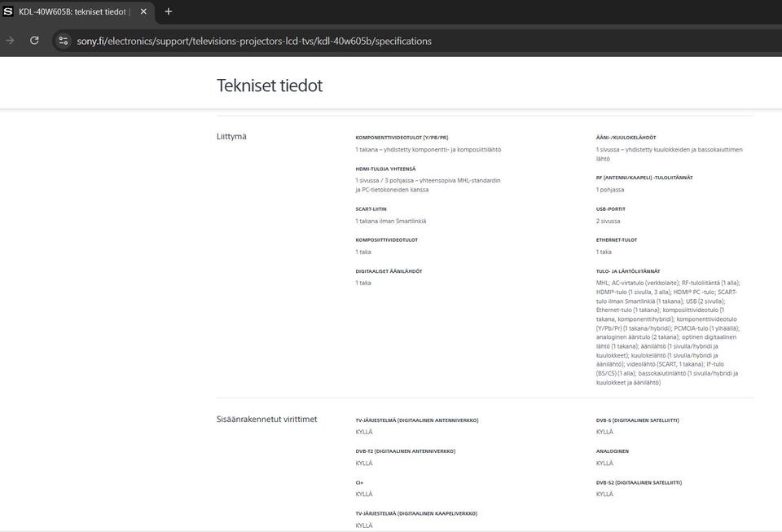The height and width of the screenshot is (532, 782).
Task: Click the HDMI-TULOJA YHTEENSÄ label
Action: click(385, 169)
